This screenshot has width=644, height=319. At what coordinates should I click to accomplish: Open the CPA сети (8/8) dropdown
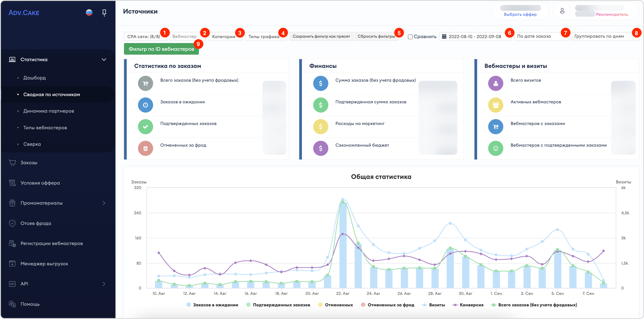click(145, 37)
